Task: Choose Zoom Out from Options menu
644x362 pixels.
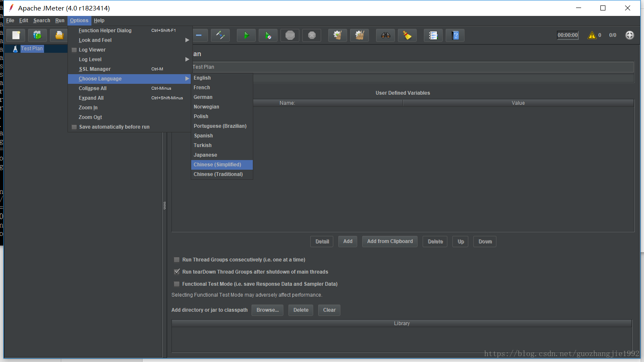Action: [130, 117]
